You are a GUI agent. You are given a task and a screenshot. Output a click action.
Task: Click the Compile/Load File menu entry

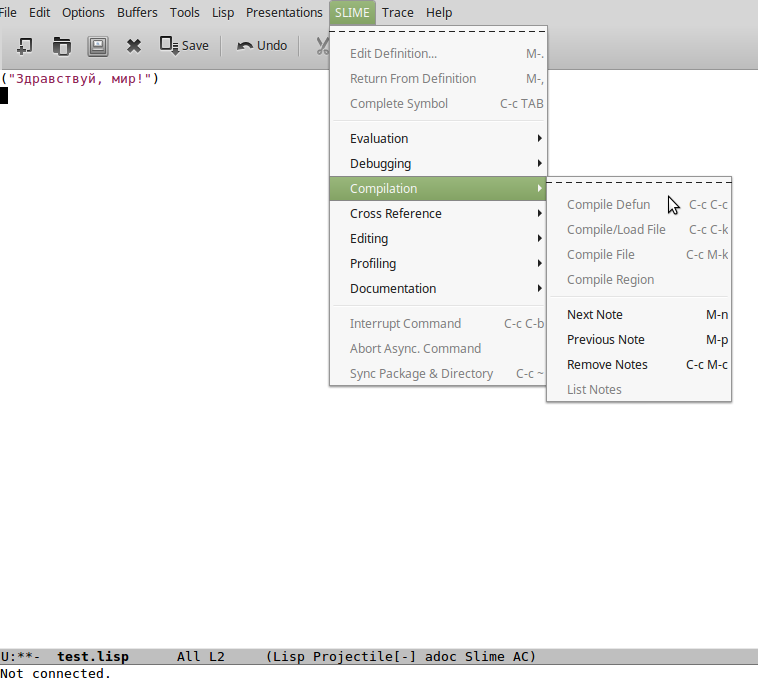pyautogui.click(x=639, y=230)
